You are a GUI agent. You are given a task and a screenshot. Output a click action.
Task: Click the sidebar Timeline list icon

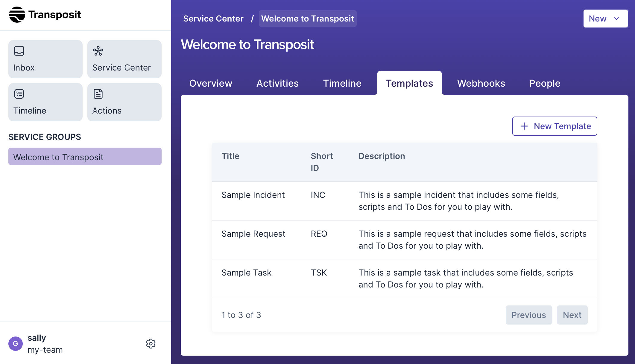pos(19,94)
